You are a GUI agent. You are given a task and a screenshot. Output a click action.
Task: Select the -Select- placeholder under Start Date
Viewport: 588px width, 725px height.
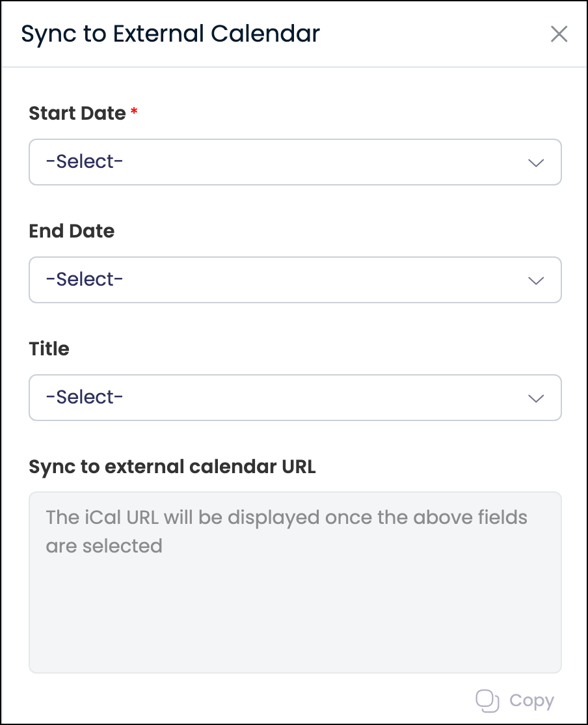85,161
